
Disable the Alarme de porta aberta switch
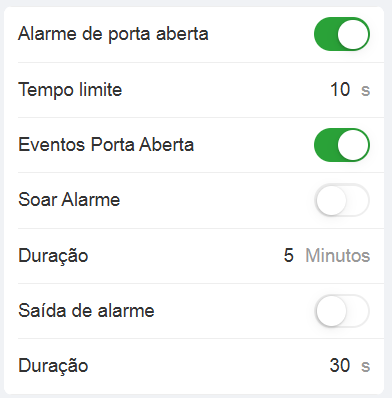pos(342,34)
